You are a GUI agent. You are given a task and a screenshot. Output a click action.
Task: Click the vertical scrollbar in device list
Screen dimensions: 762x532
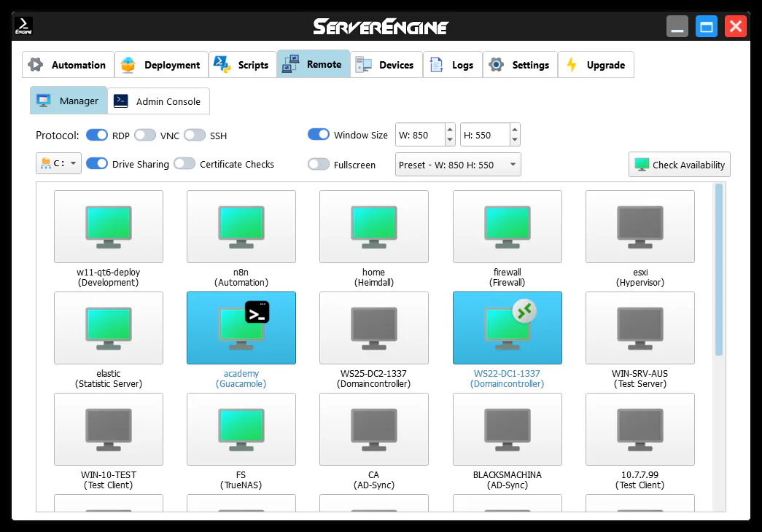[719, 270]
